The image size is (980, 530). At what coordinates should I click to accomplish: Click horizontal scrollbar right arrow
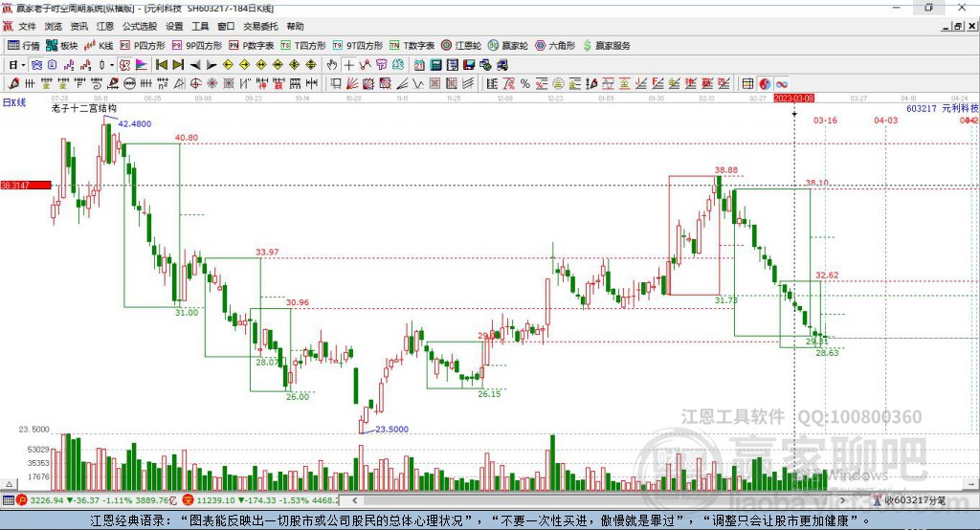click(x=842, y=500)
